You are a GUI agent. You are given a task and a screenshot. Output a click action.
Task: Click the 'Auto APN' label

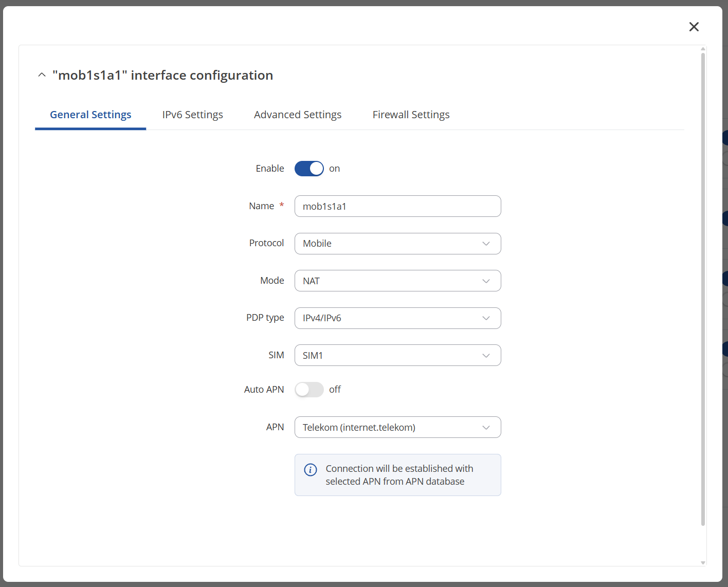(264, 390)
